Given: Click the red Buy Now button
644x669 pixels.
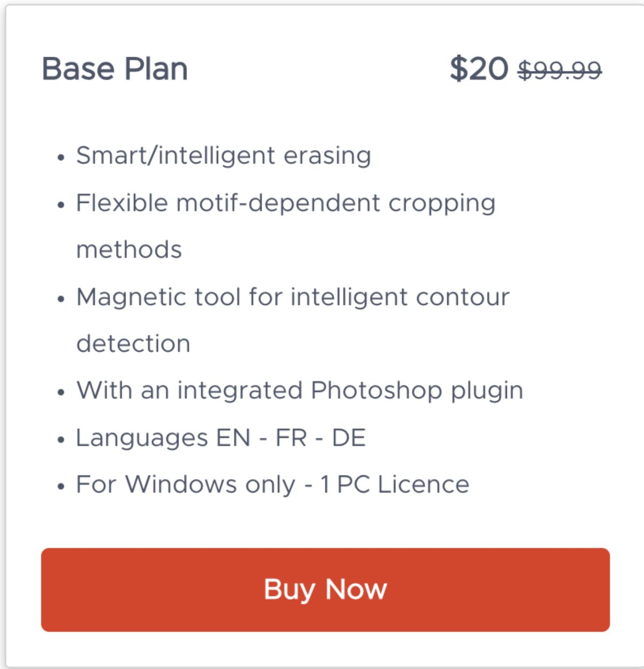Looking at the screenshot, I should tap(325, 589).
